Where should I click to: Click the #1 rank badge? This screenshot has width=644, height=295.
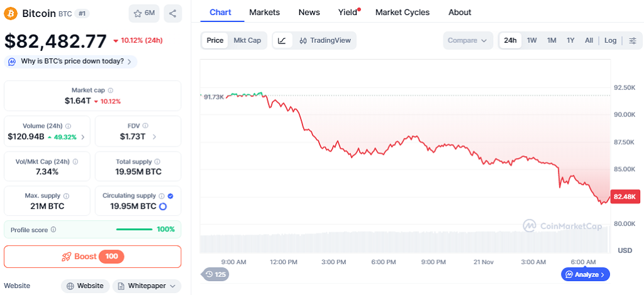coord(82,14)
